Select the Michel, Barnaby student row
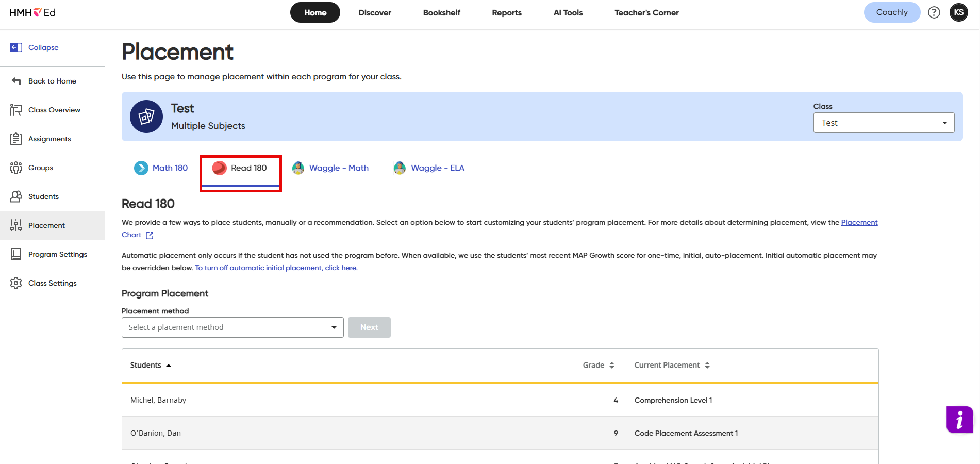This screenshot has height=464, width=980. click(x=500, y=400)
